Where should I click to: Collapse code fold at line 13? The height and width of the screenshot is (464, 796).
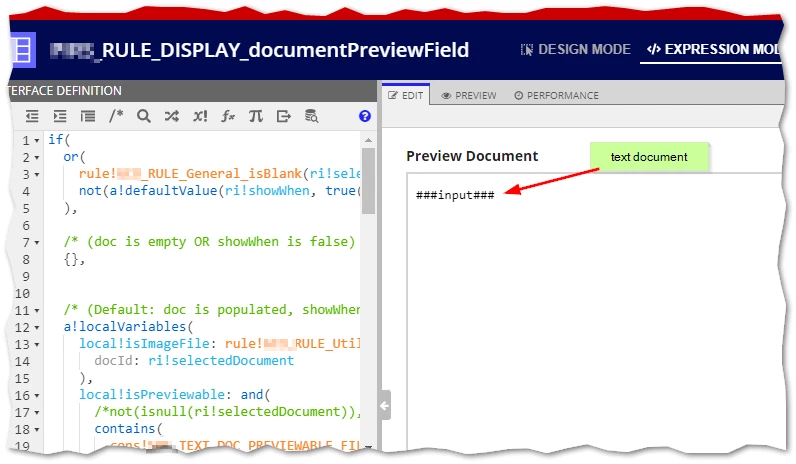pos(37,345)
